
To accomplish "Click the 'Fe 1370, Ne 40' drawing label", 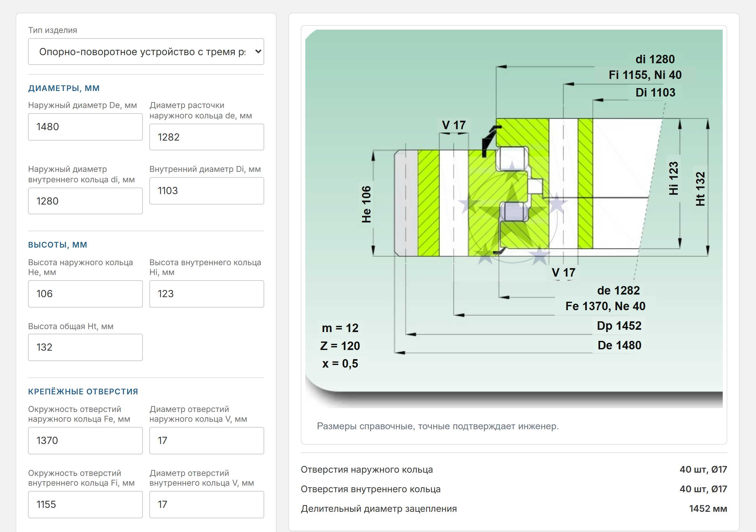I will coord(605,306).
